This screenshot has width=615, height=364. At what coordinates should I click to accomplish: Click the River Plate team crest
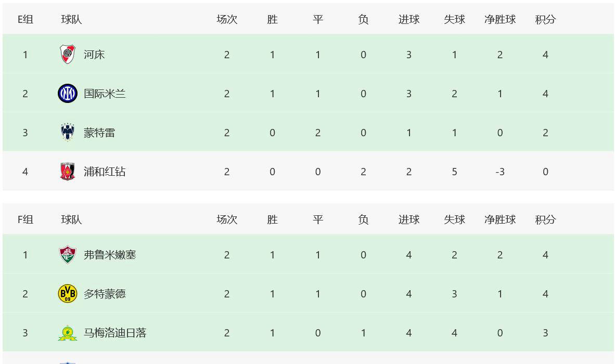(x=67, y=55)
